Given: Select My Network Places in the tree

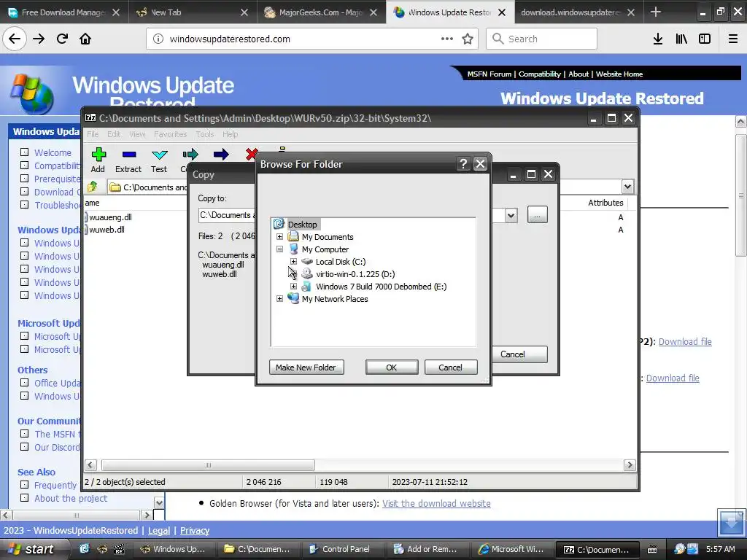Looking at the screenshot, I should pyautogui.click(x=334, y=298).
